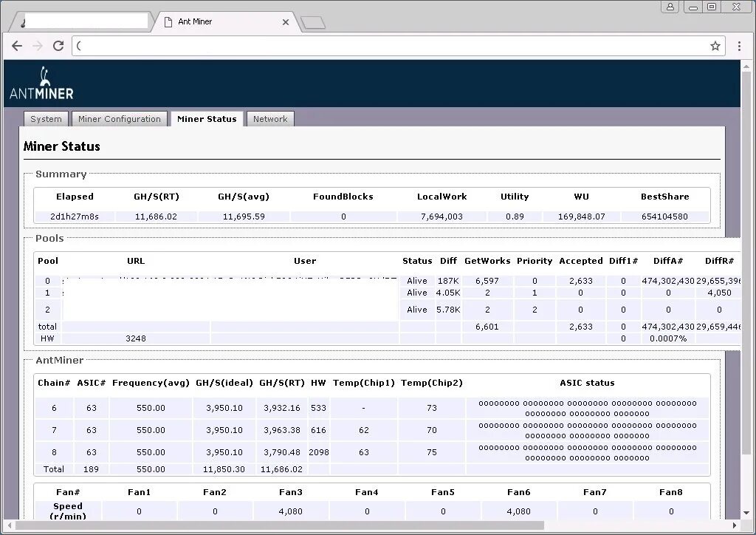
Task: Click the user profile icon in title bar
Action: pyautogui.click(x=670, y=7)
